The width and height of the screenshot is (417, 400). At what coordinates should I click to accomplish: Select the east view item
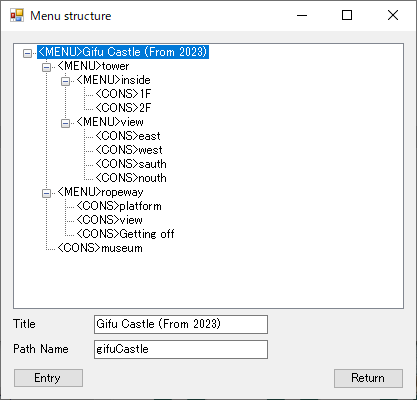128,136
